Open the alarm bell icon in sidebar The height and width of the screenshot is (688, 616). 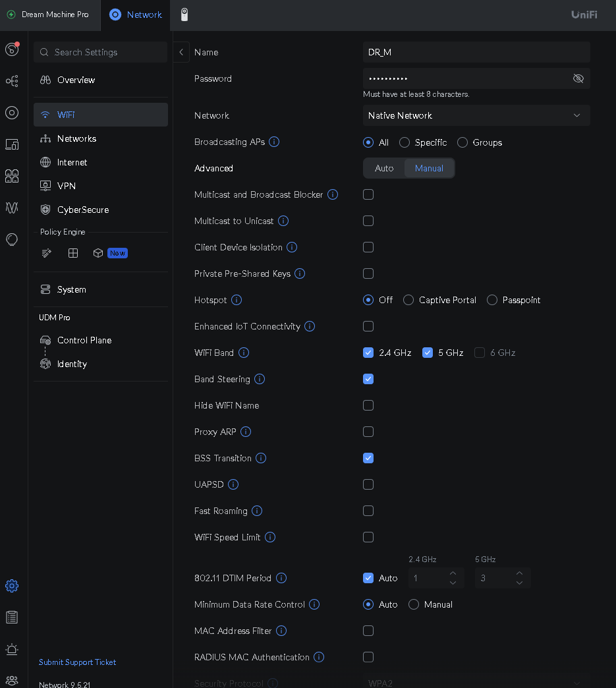point(12,649)
